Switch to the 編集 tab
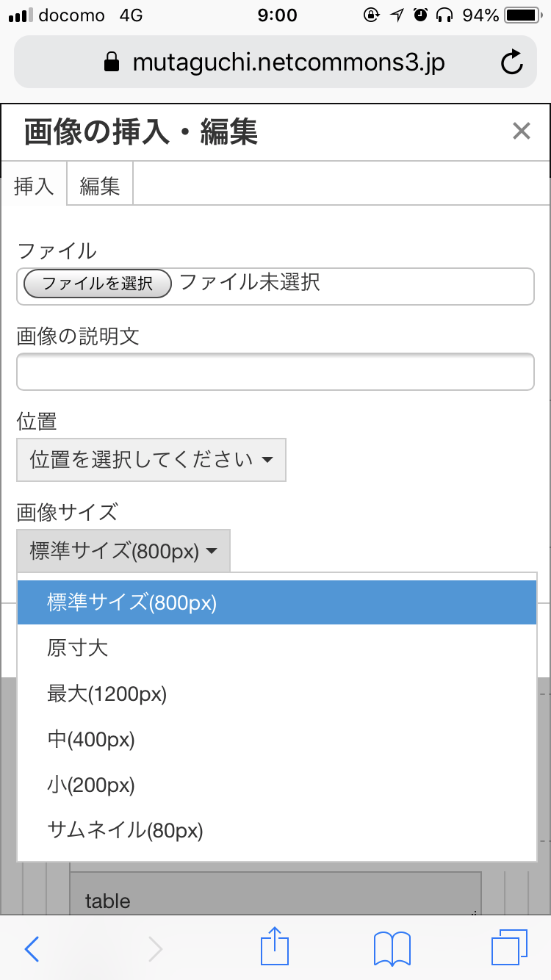This screenshot has width=551, height=980. (x=99, y=186)
